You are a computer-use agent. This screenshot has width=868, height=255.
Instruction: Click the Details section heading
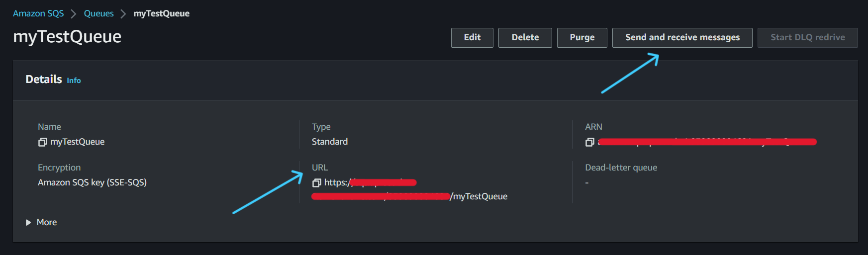[x=44, y=80]
